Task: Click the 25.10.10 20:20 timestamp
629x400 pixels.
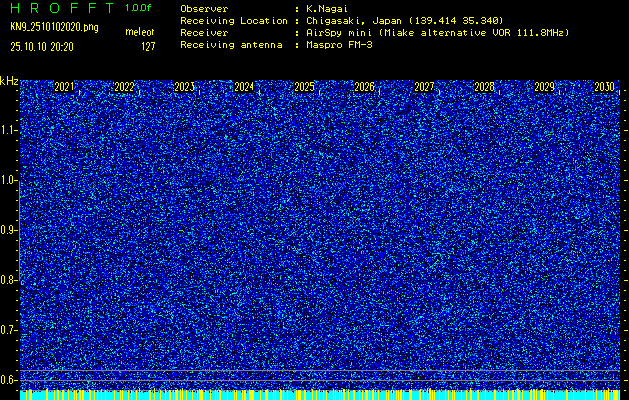Action: 42,46
